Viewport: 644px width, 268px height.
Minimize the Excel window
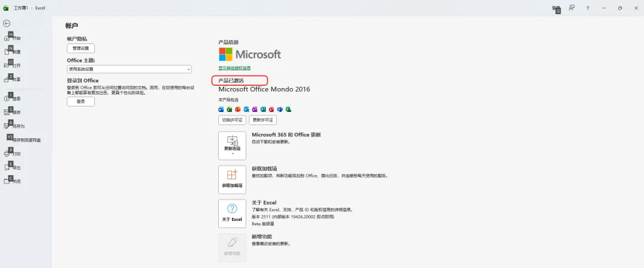coord(603,8)
